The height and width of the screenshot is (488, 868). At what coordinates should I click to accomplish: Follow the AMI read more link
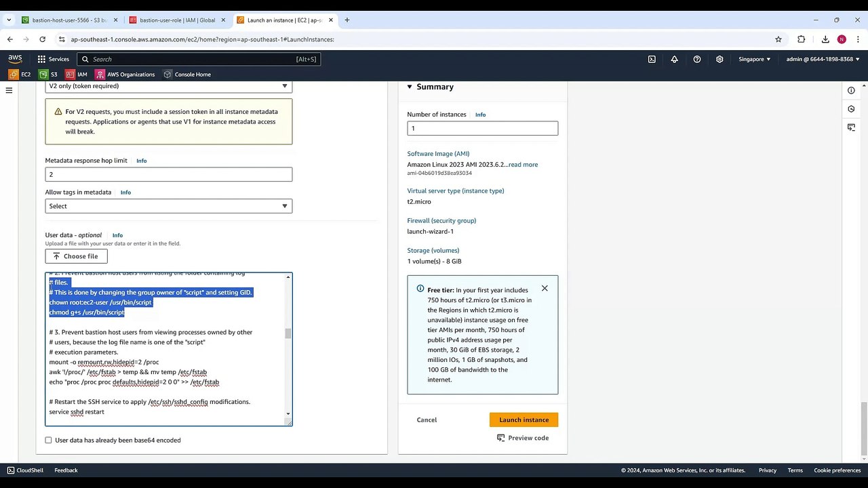523,165
